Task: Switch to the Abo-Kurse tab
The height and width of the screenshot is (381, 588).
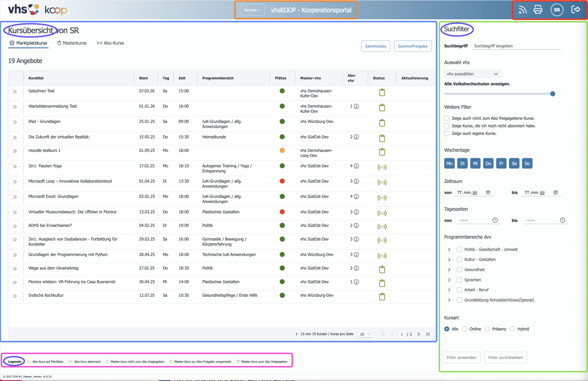Action: (x=111, y=43)
